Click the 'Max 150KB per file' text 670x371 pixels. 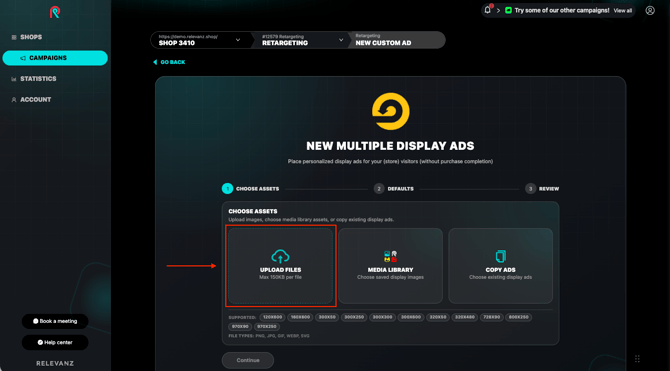(280, 277)
